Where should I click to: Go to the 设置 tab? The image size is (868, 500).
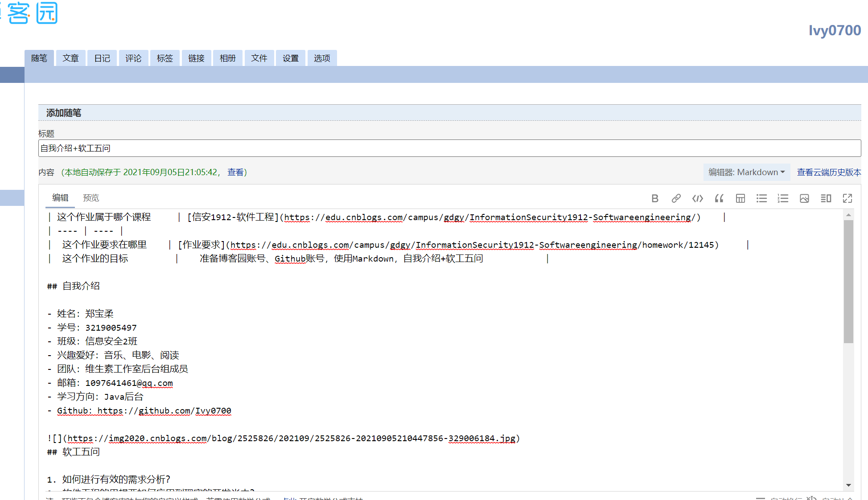290,58
